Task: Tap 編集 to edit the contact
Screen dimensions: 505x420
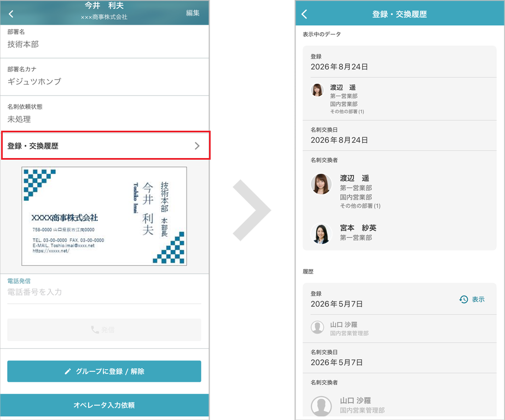Action: (193, 13)
